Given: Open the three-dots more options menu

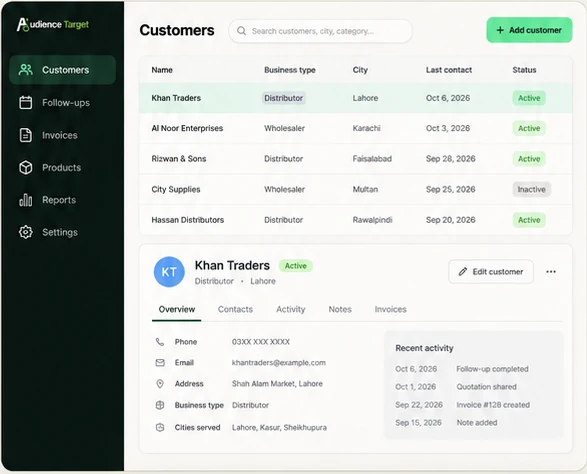Looking at the screenshot, I should [551, 271].
